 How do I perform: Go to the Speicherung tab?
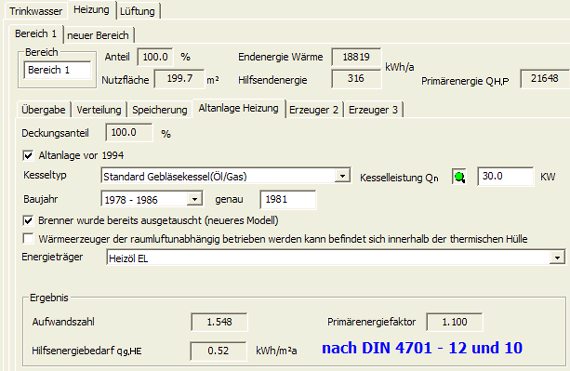click(160, 110)
